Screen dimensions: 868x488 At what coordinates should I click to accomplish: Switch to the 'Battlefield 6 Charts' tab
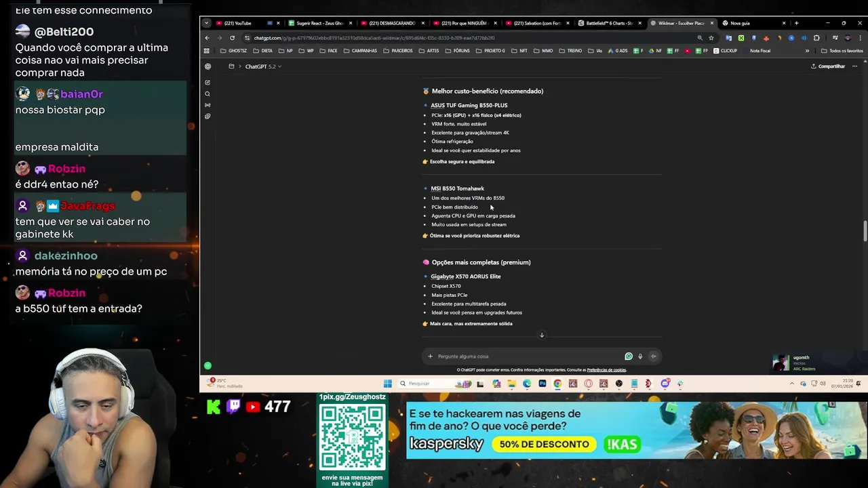(610, 23)
